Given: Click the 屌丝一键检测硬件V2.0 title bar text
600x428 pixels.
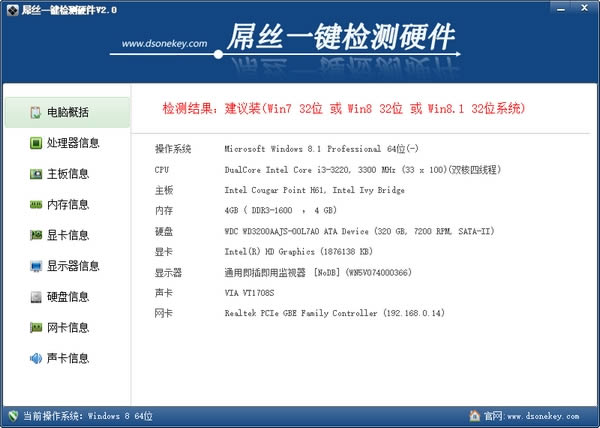Looking at the screenshot, I should [69, 10].
